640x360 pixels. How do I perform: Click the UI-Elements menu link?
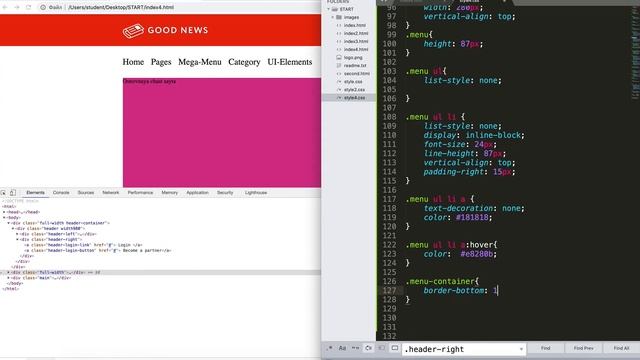pos(290,62)
